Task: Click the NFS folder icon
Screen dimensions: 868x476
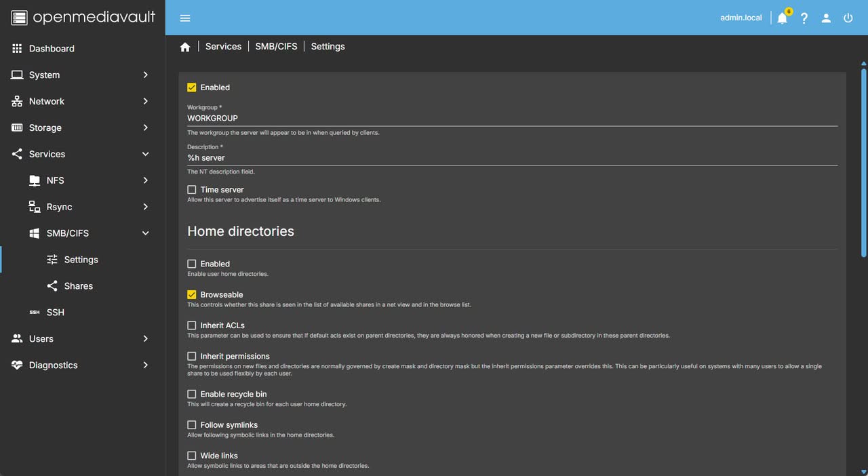Action: click(x=35, y=180)
